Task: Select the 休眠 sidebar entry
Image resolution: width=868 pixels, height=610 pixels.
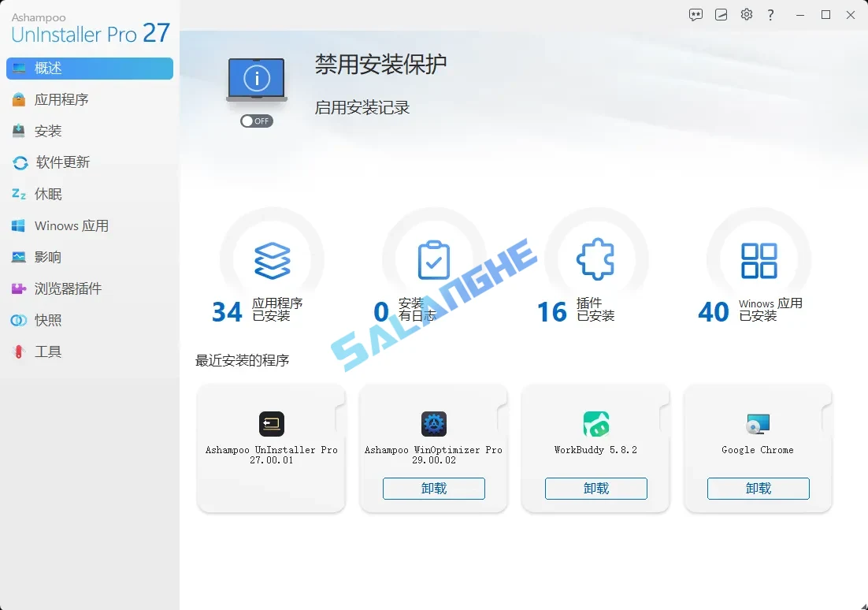Action: [90, 194]
